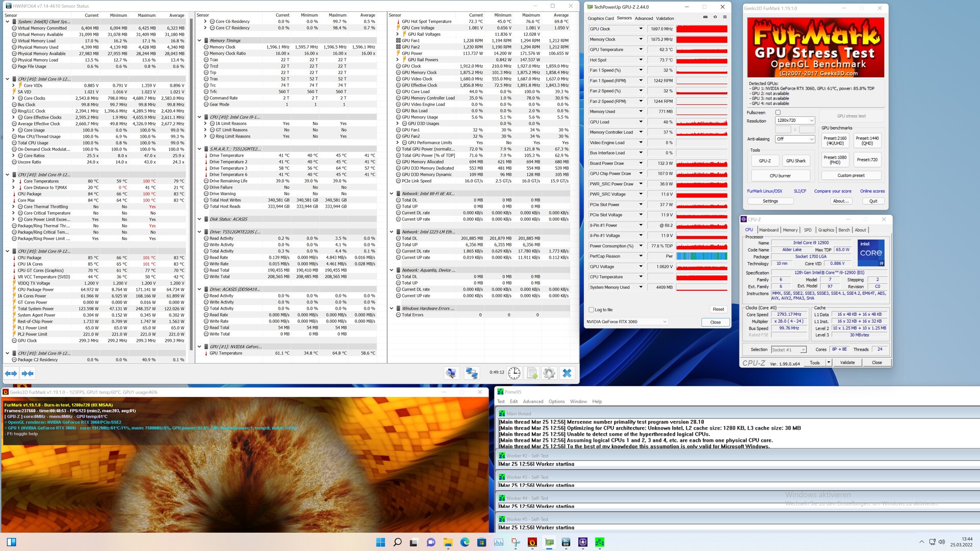Open GPU-Z hamburger menu icon
The width and height of the screenshot is (980, 551).
(x=725, y=17)
